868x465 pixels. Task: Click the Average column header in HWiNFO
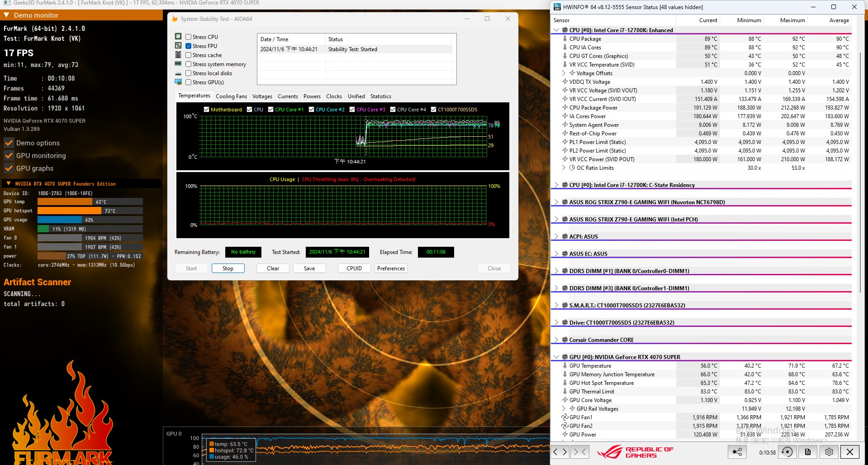(x=830, y=20)
